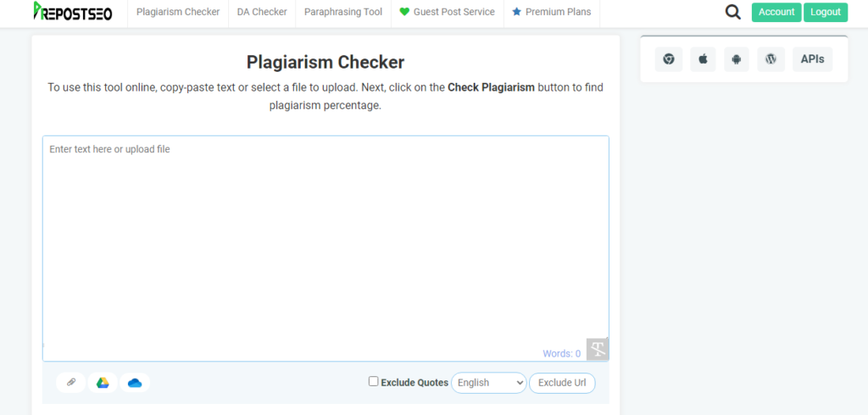Open the English language dropdown
Viewport: 868px width, 415px height.
(x=489, y=383)
